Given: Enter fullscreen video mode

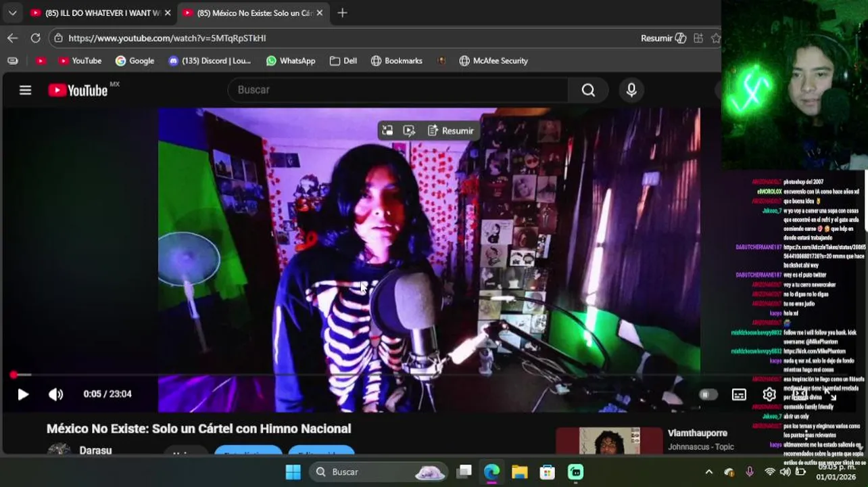Looking at the screenshot, I should click(830, 395).
